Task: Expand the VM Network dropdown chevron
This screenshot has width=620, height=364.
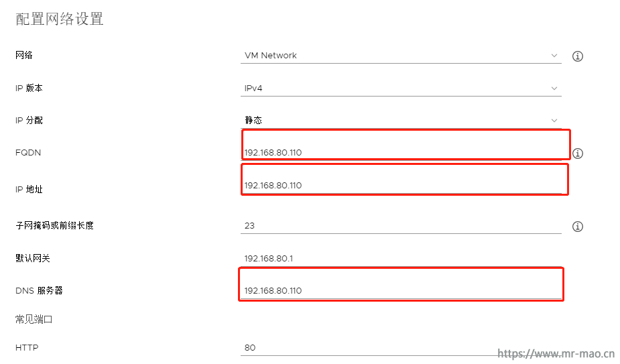Action: click(x=554, y=56)
